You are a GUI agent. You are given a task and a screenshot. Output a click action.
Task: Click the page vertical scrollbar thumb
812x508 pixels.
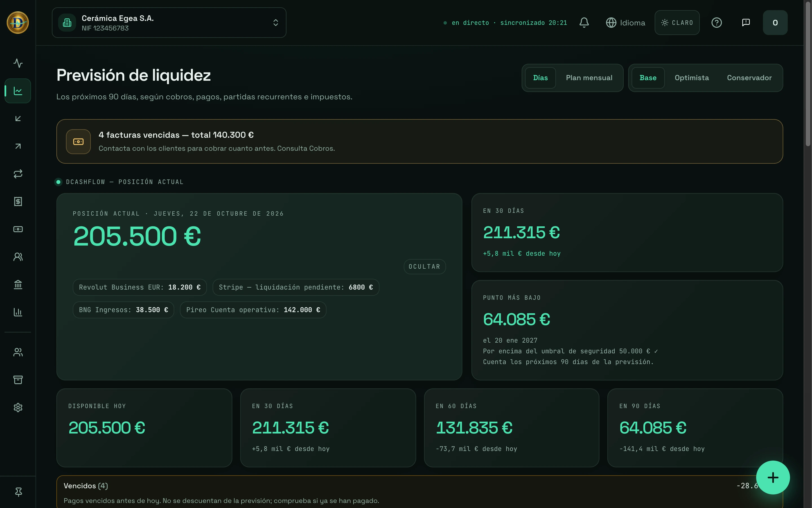click(x=808, y=74)
